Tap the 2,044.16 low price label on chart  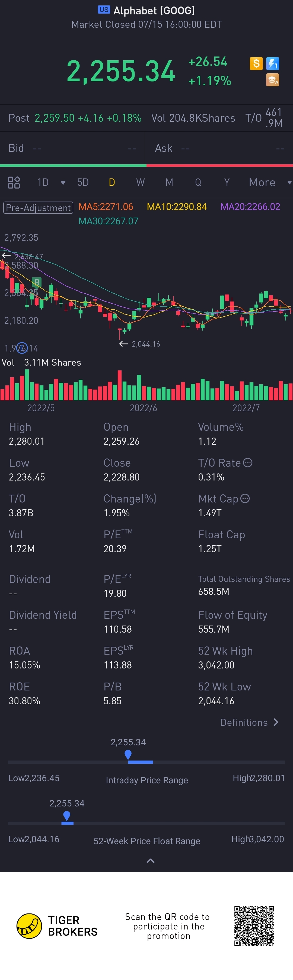[x=145, y=344]
